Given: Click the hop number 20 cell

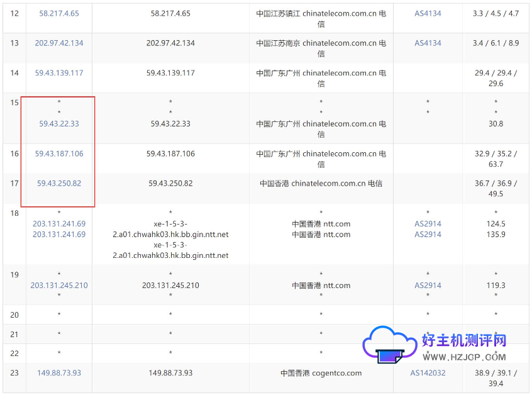Looking at the screenshot, I should pyautogui.click(x=14, y=315).
